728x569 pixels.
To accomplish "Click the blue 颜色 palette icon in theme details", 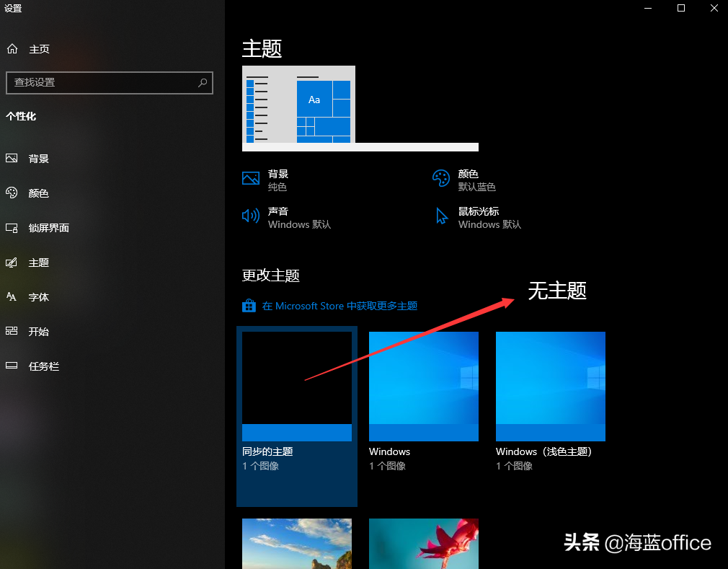I will click(x=441, y=178).
